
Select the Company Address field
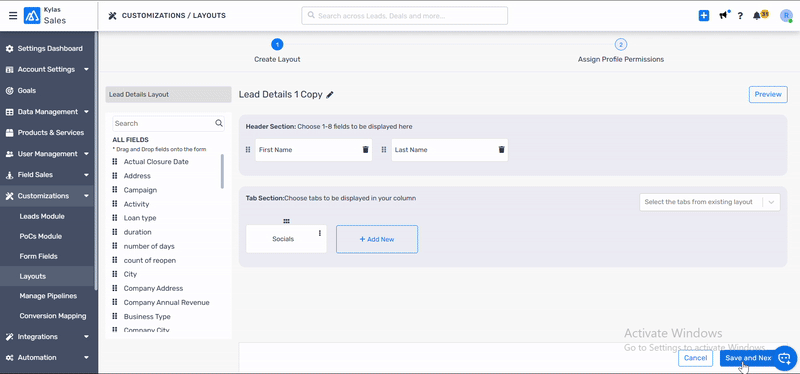pyautogui.click(x=153, y=288)
